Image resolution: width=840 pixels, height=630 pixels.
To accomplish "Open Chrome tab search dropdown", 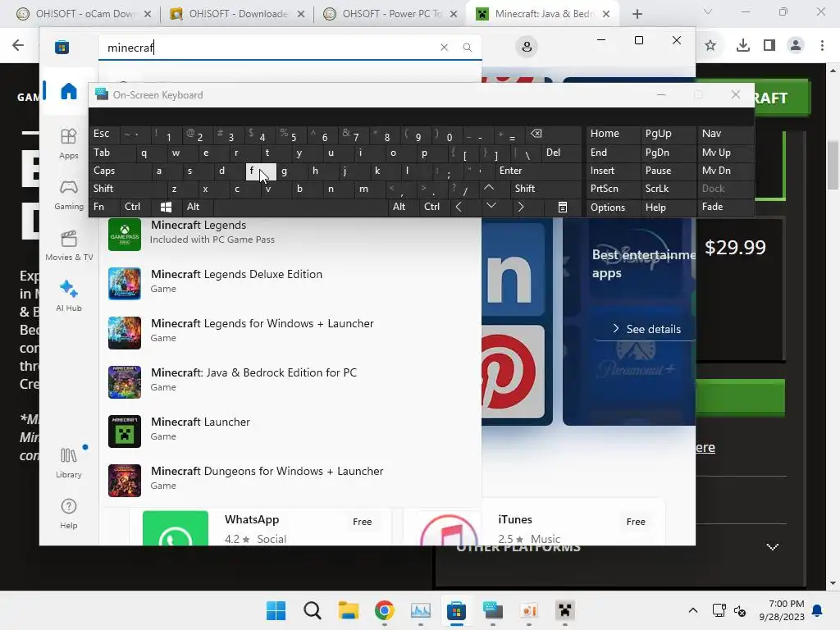I will point(708,11).
